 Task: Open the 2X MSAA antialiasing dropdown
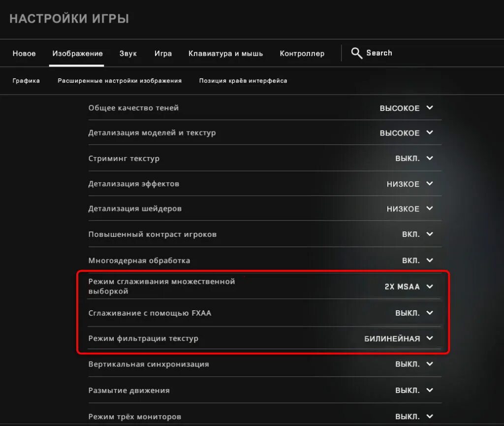[409, 287]
